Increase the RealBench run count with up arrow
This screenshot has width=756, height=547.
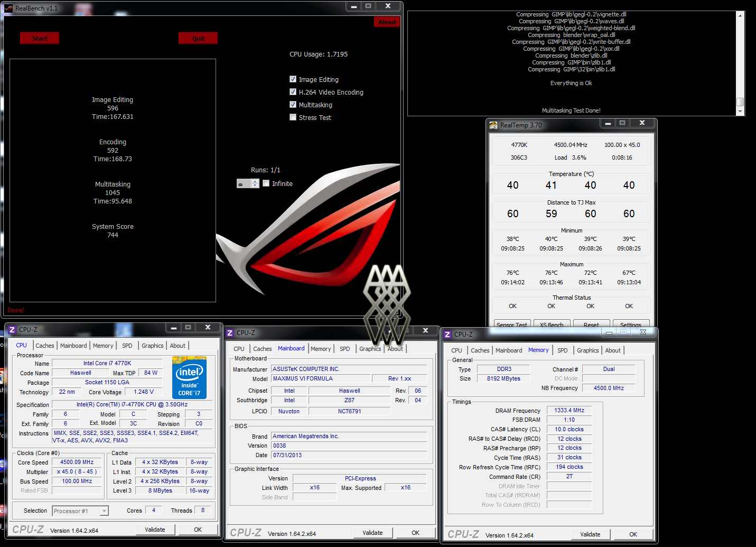pos(255,181)
